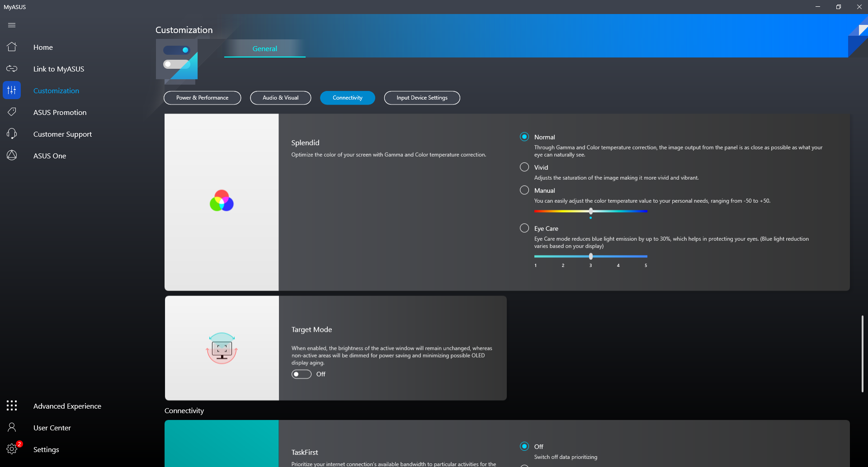Open ASUS Promotion page

coord(60,112)
